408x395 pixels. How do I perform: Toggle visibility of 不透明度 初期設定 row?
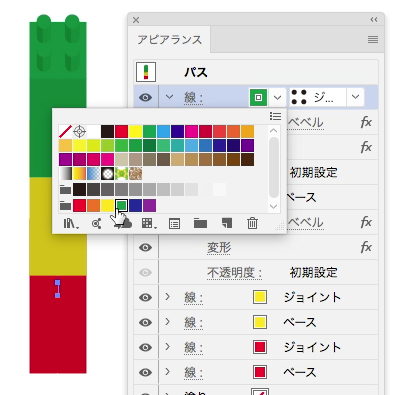tap(145, 272)
